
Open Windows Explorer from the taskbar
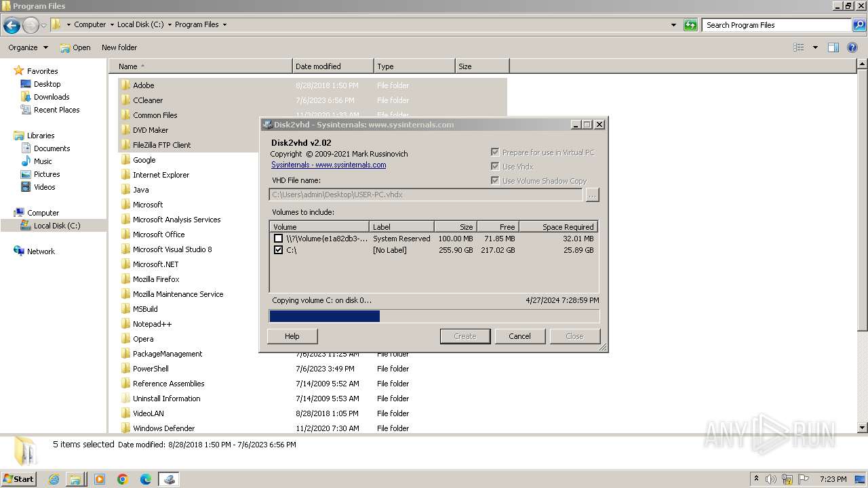pyautogui.click(x=75, y=479)
